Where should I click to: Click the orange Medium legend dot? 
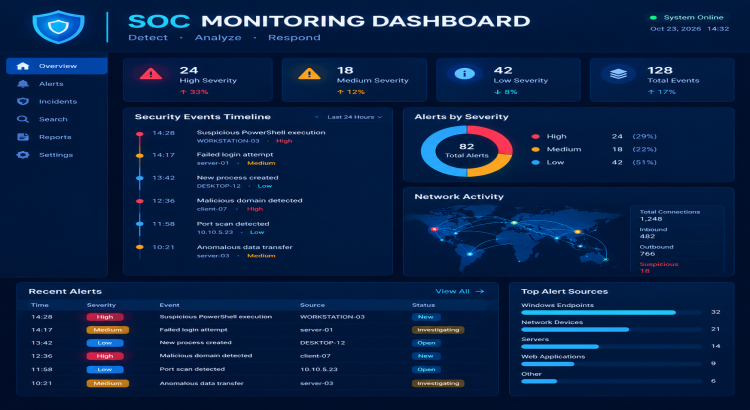tap(536, 149)
